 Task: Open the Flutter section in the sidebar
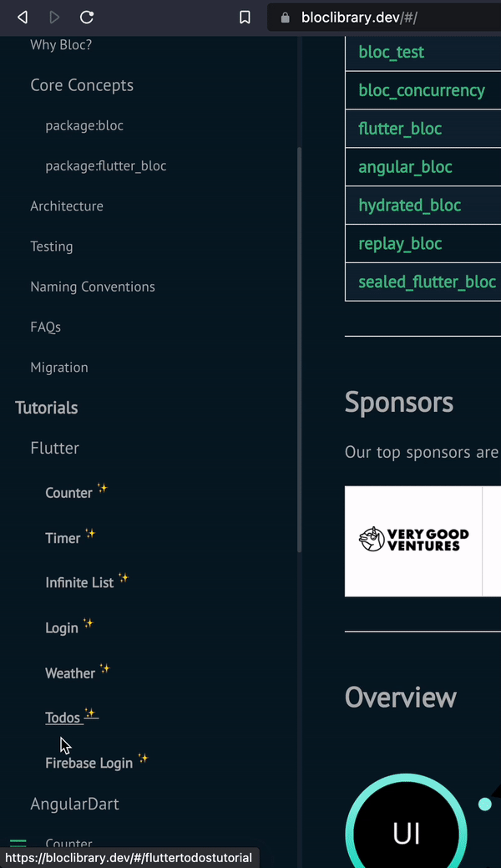pyautogui.click(x=54, y=448)
